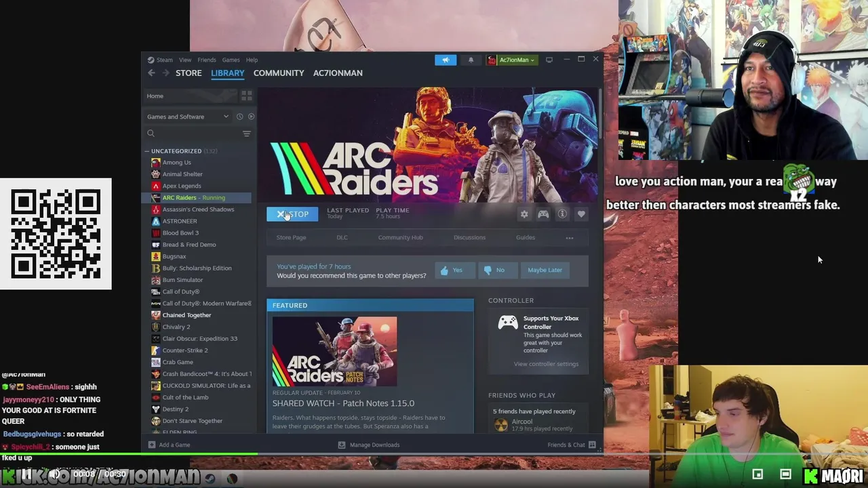868x488 pixels.
Task: Show ARC Raiders game info icon
Action: click(x=562, y=214)
